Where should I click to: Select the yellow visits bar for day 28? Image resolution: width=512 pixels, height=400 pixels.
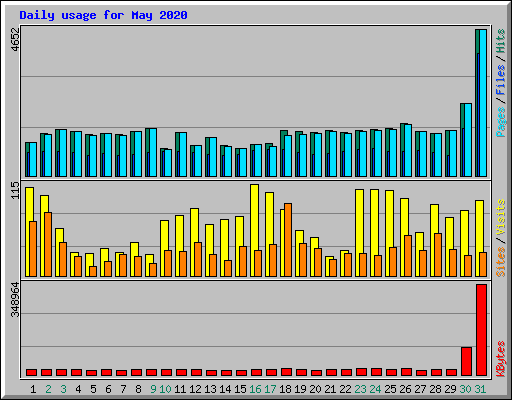(x=434, y=219)
